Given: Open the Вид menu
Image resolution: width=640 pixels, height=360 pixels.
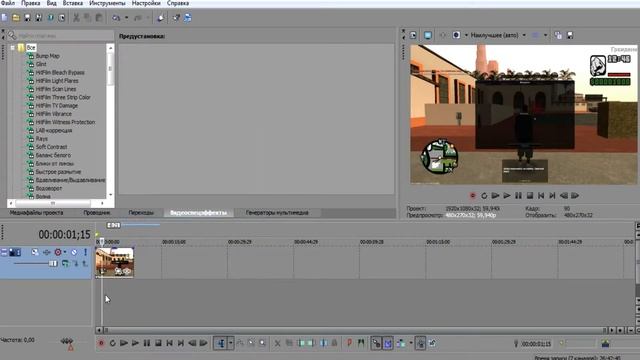Looking at the screenshot, I should 51,3.
